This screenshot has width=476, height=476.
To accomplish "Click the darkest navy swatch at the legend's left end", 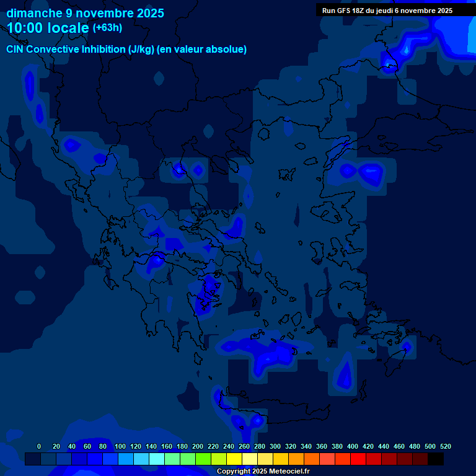I will pyautogui.click(x=33, y=459).
